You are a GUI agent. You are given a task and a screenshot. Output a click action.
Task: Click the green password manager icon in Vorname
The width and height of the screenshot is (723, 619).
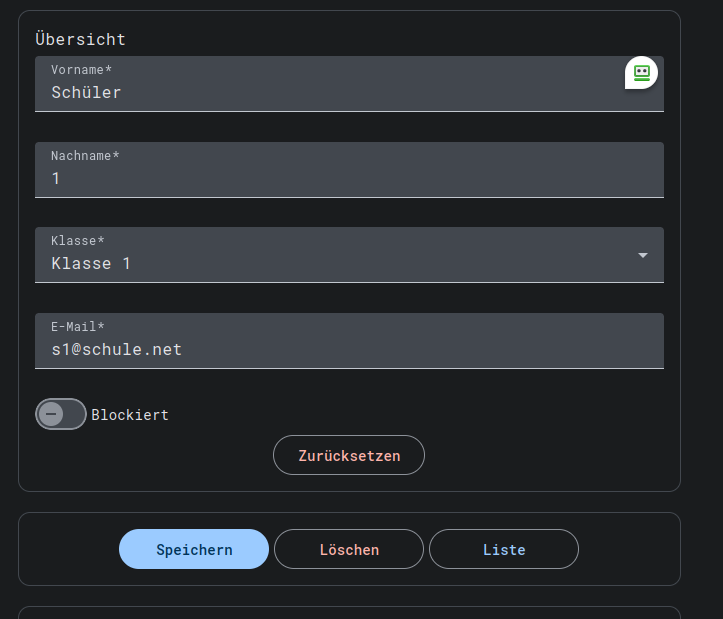(641, 72)
